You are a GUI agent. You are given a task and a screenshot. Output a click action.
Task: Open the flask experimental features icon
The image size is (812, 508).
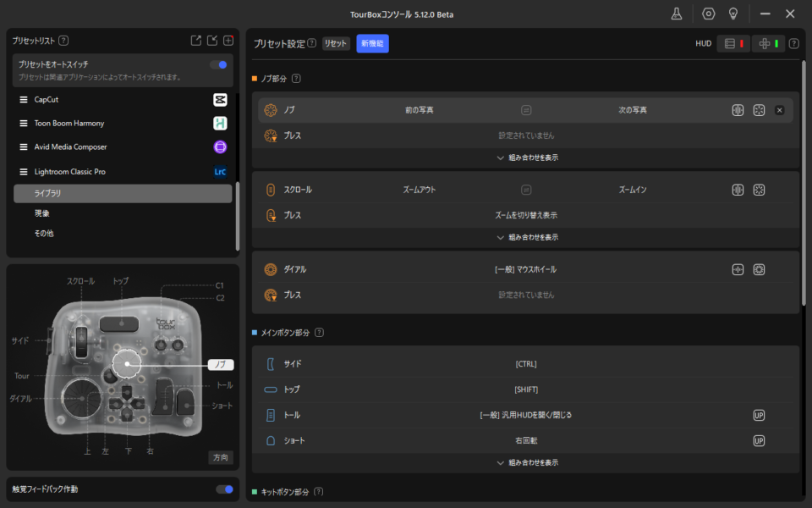[677, 14]
